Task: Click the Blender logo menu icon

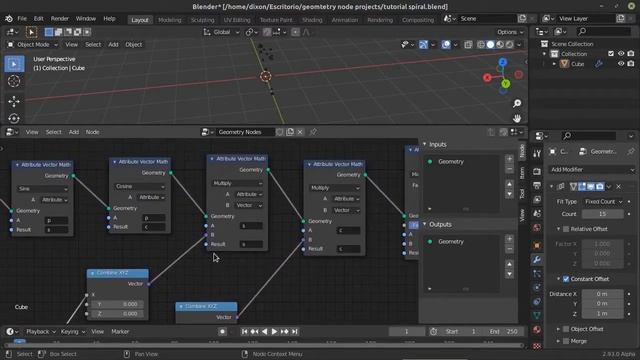Action: (9, 19)
